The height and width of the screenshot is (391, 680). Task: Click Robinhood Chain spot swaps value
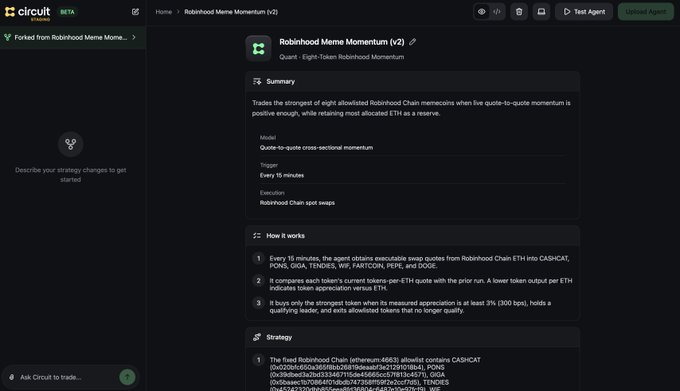[x=297, y=202]
